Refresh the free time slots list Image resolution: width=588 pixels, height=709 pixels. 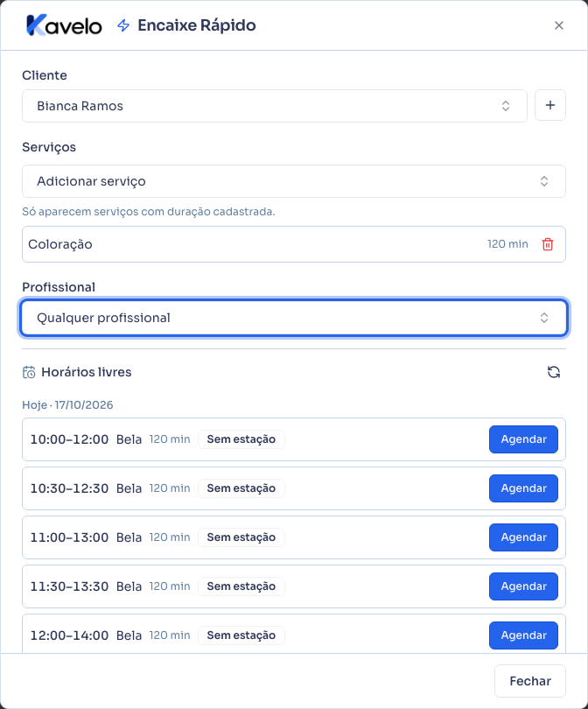click(554, 372)
